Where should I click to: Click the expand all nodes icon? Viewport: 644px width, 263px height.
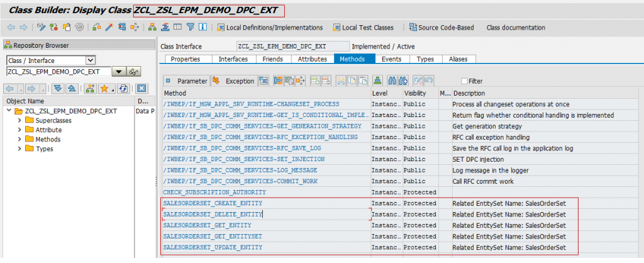coord(58,89)
